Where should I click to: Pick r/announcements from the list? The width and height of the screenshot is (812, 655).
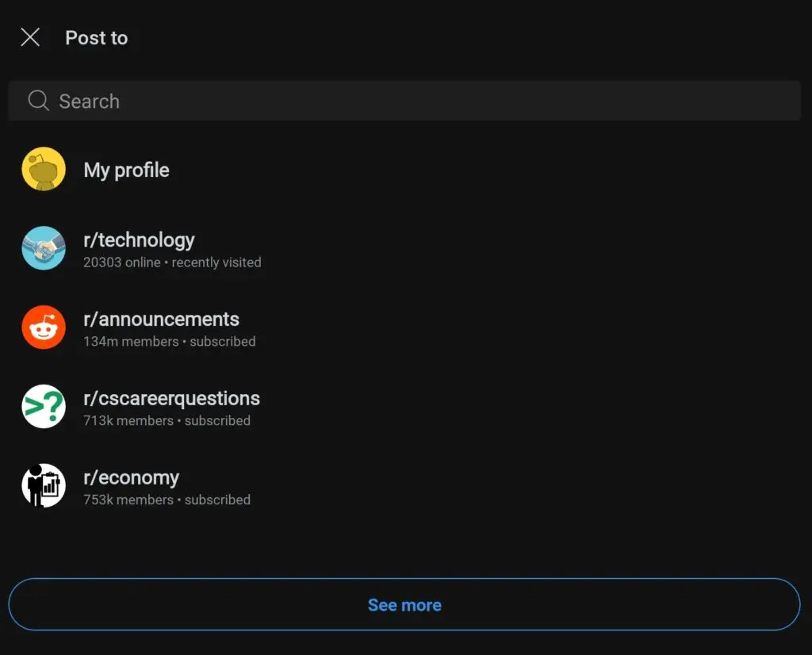click(161, 319)
